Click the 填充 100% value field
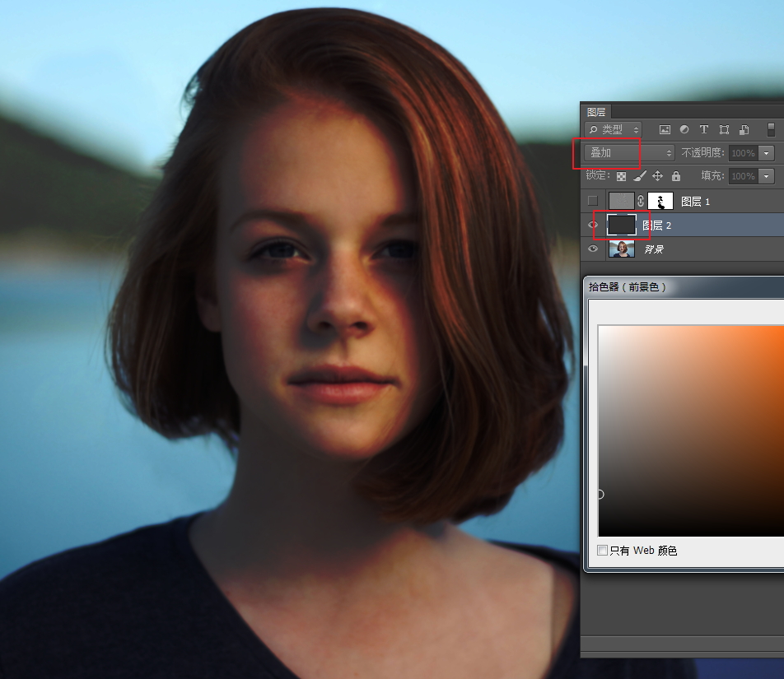Image resolution: width=784 pixels, height=679 pixels. [x=744, y=176]
